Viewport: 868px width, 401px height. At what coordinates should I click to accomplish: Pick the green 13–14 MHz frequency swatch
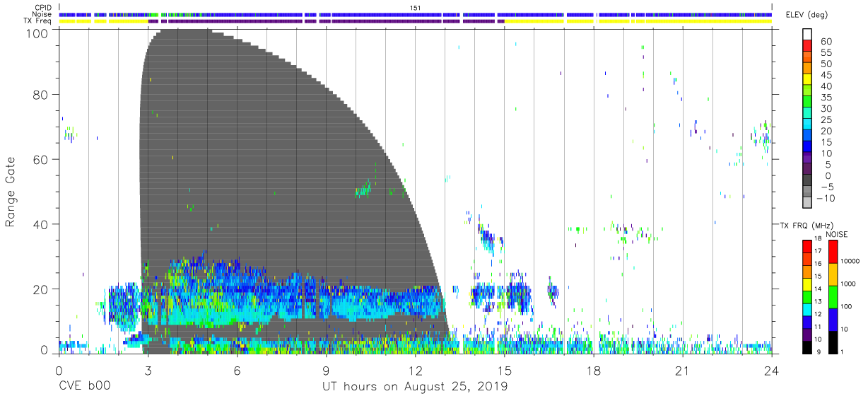click(807, 296)
